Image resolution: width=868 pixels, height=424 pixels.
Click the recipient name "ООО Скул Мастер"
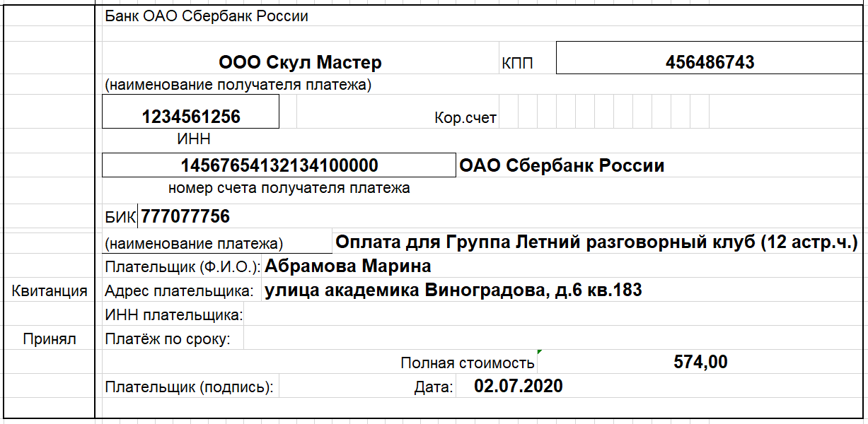301,62
